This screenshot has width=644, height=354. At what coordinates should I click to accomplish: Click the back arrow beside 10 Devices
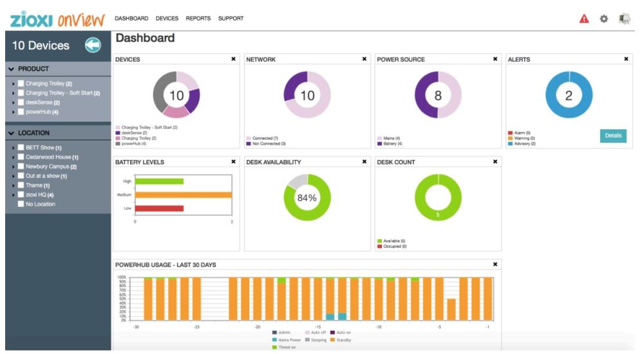[93, 45]
